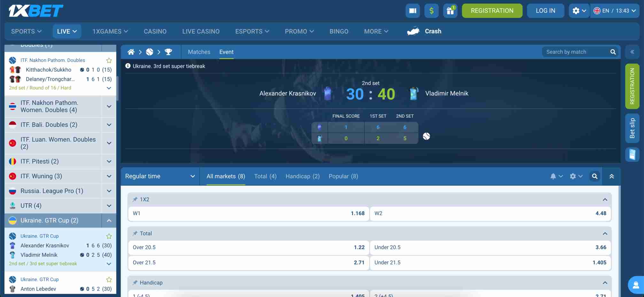The width and height of the screenshot is (644, 297).
Task: Click the blue coupon icon in right sidebar
Action: [632, 154]
